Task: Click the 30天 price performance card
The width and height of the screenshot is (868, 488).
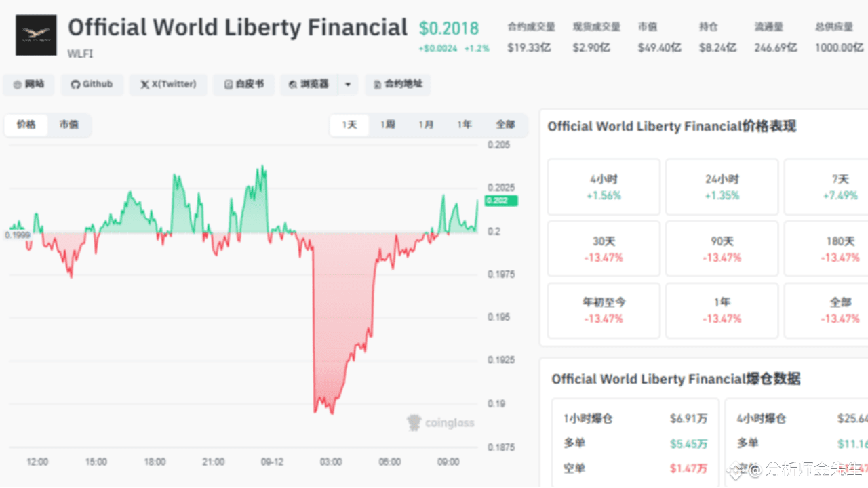Action: 604,249
